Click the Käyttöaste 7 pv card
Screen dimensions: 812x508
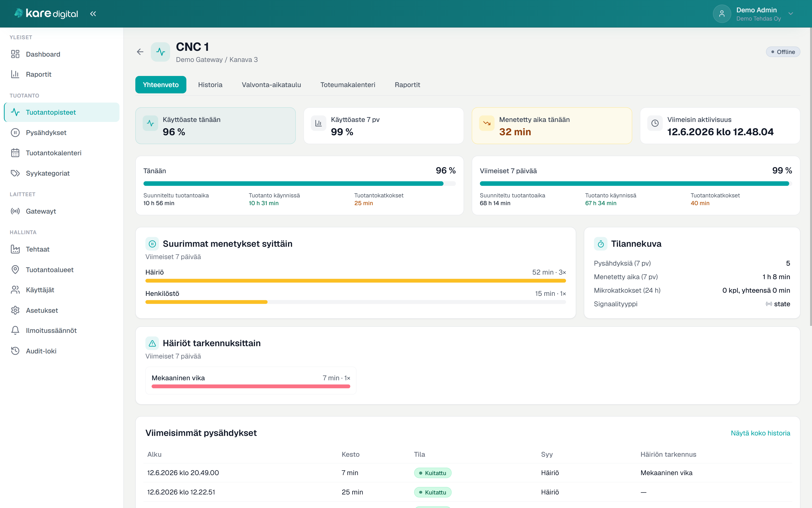[384, 126]
